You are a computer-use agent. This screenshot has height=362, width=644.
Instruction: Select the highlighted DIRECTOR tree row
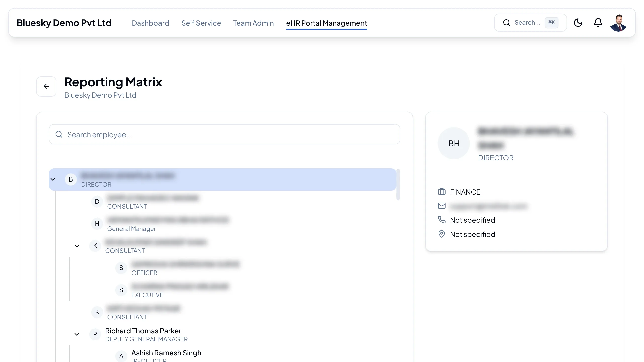coord(223,179)
